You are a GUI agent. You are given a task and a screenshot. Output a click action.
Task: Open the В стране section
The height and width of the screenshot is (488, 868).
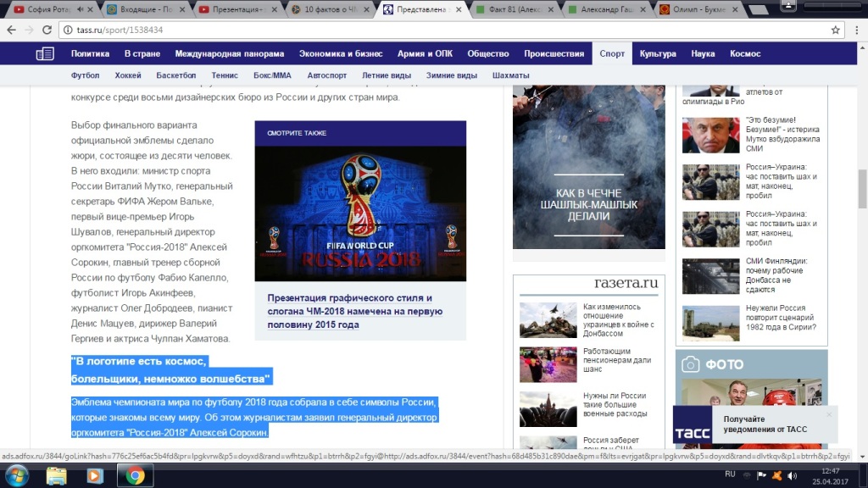pos(142,53)
